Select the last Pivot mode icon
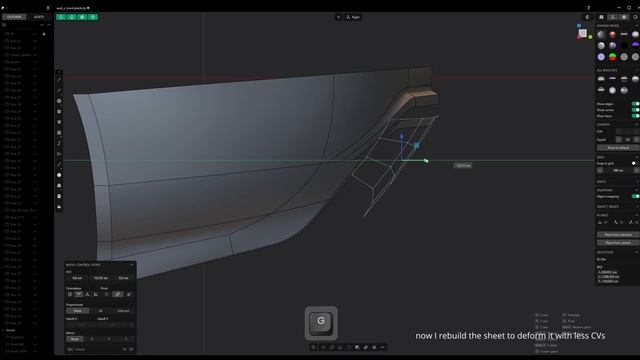Image resolution: width=640 pixels, height=360 pixels. (129, 294)
